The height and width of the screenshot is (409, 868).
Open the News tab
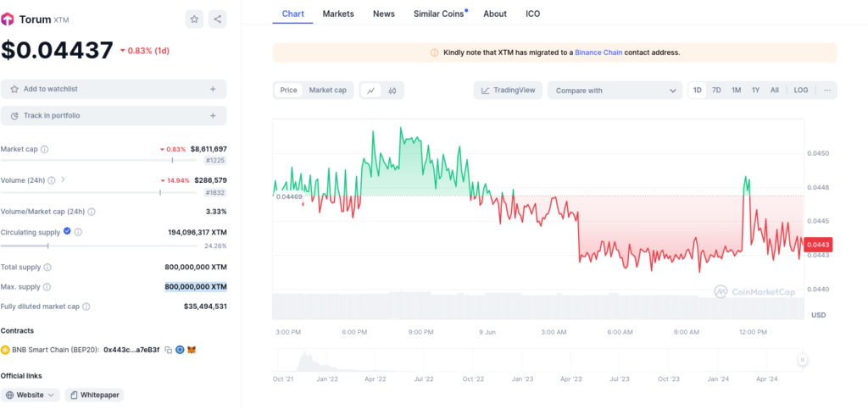click(x=384, y=14)
